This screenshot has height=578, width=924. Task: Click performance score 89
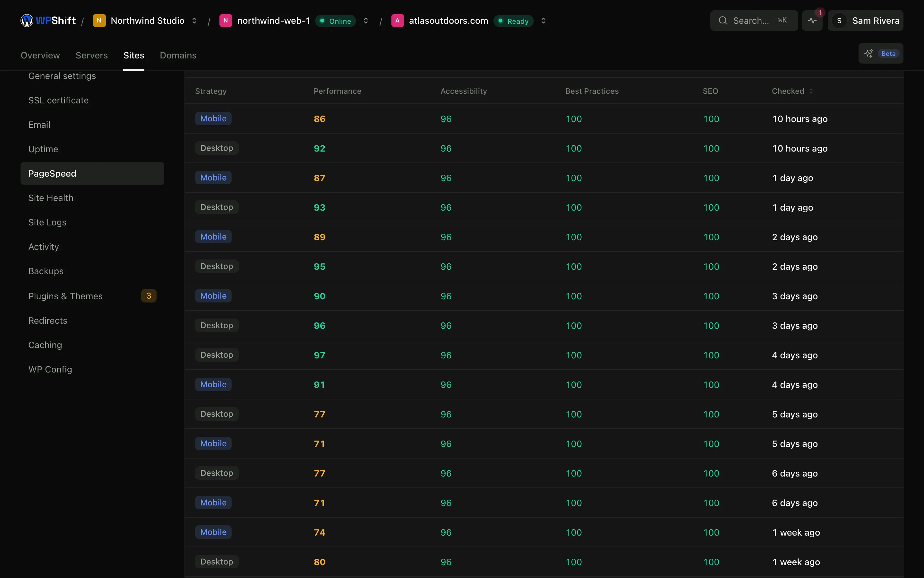coord(320,237)
